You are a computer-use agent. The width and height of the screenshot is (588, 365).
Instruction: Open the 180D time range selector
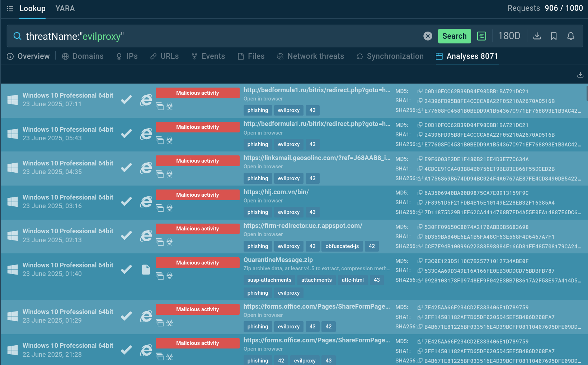[509, 36]
